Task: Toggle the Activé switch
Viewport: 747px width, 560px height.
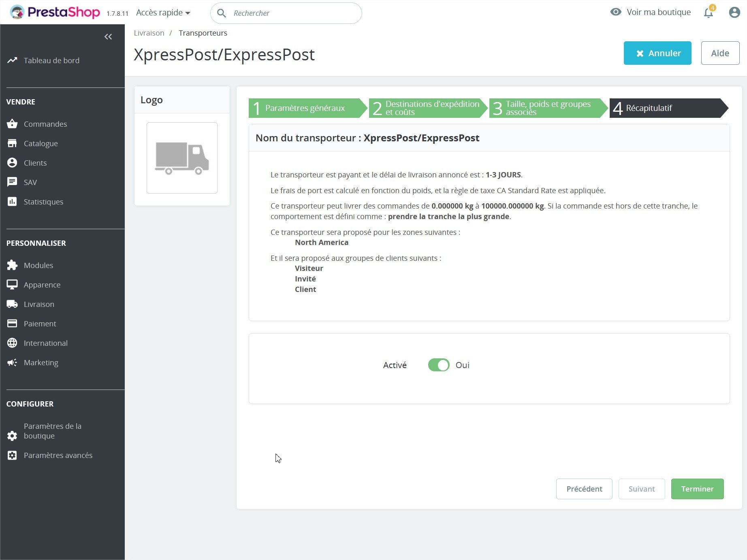Action: pyautogui.click(x=439, y=365)
